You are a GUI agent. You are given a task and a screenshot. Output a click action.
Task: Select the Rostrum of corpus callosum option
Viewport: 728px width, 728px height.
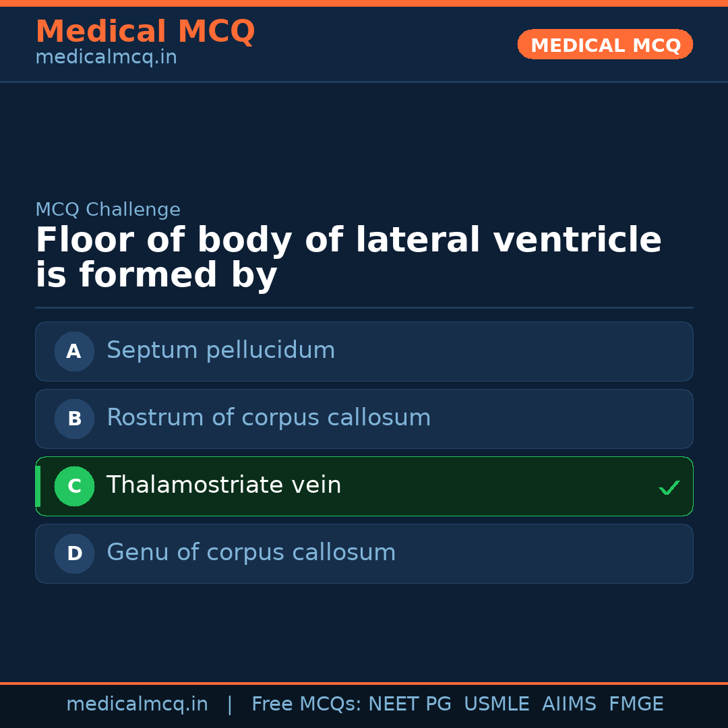[x=364, y=419]
